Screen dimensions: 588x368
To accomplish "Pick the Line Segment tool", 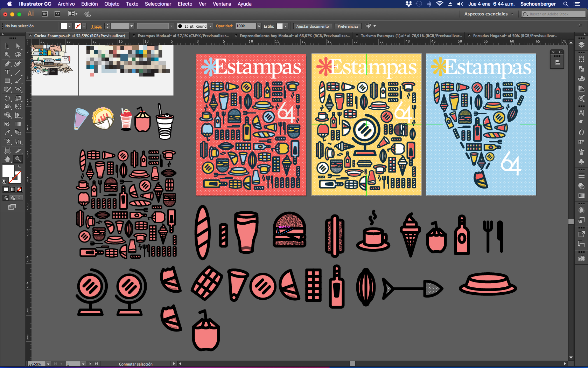I will tap(18, 72).
